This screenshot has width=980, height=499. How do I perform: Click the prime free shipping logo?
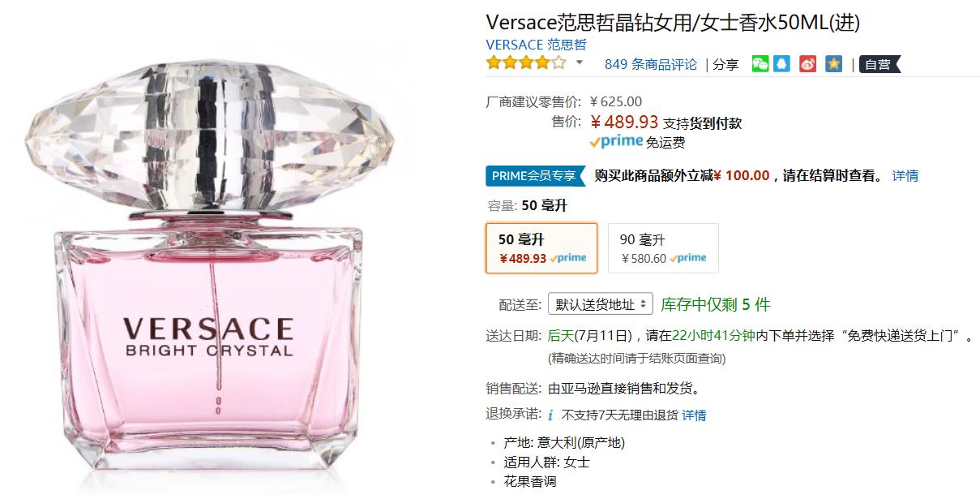click(615, 142)
